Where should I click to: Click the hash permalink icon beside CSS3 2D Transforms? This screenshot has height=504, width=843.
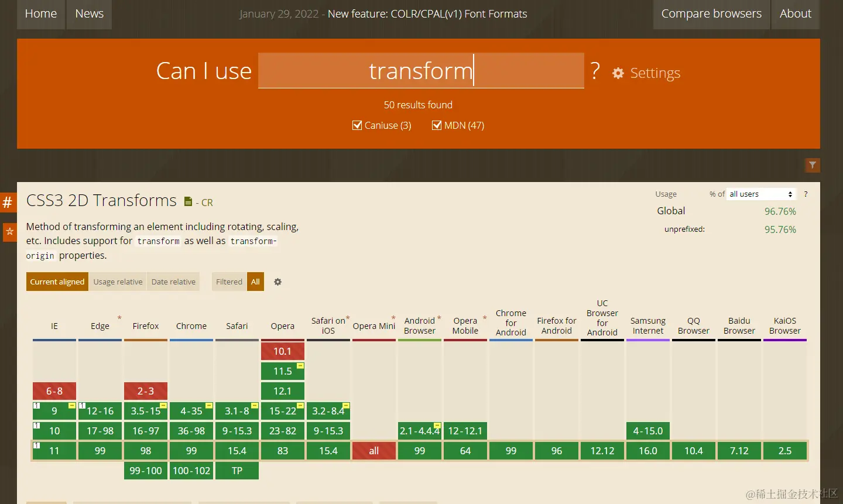(8, 203)
